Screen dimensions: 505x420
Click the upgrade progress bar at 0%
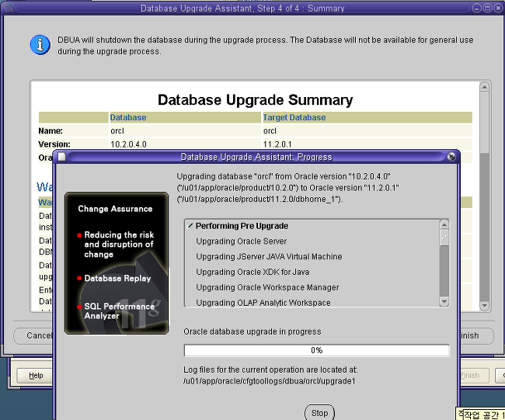point(316,350)
